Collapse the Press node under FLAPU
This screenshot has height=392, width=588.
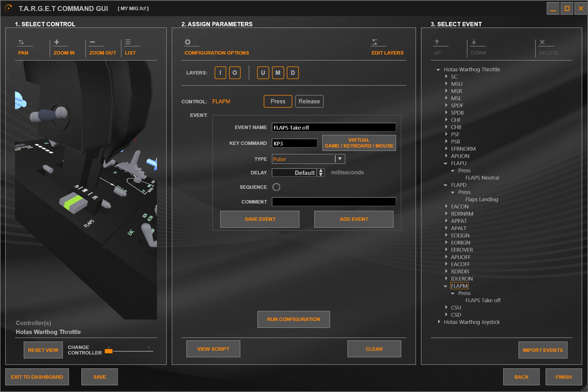pyautogui.click(x=453, y=171)
